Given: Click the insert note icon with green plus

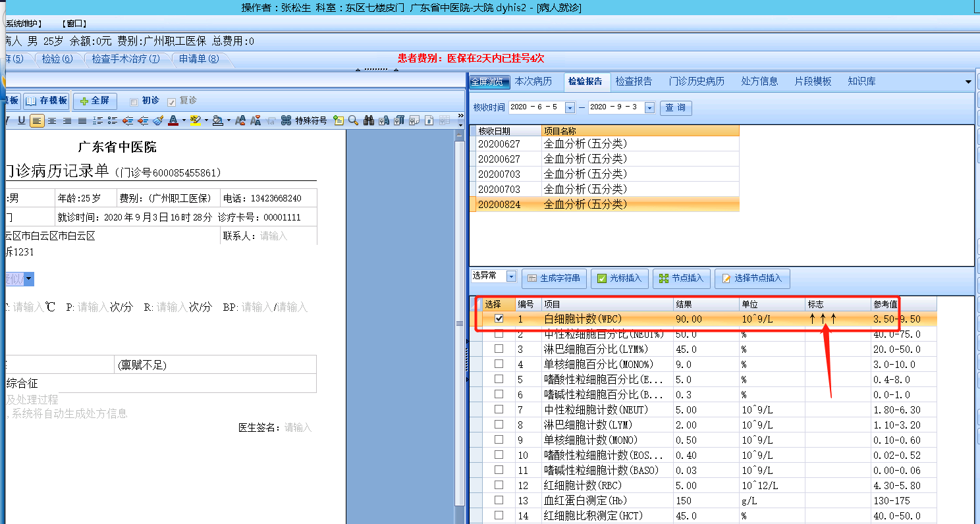Looking at the screenshot, I should [x=339, y=120].
